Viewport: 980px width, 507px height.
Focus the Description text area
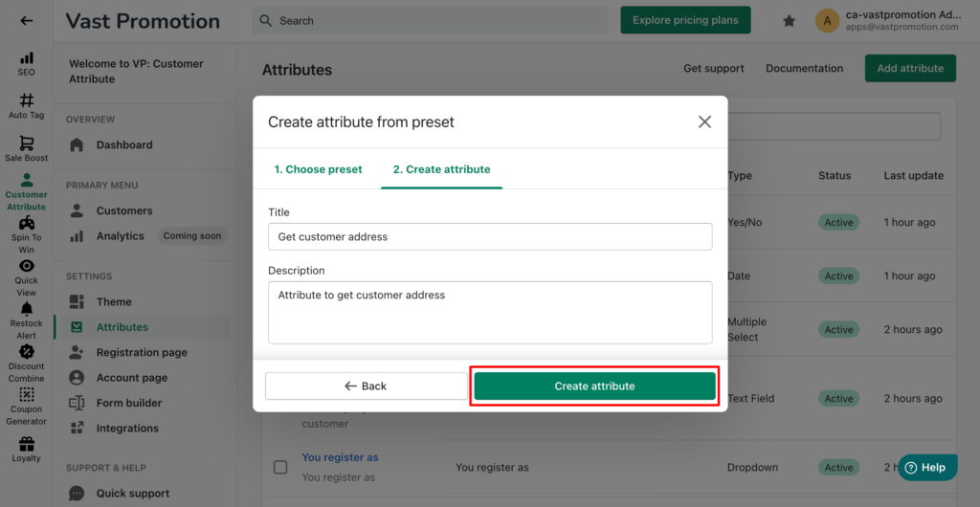click(x=490, y=312)
